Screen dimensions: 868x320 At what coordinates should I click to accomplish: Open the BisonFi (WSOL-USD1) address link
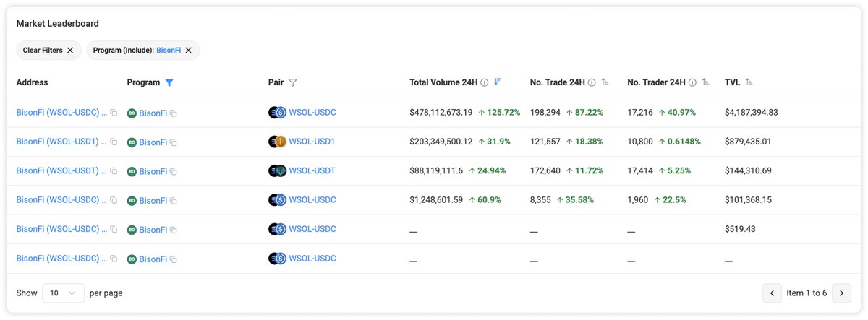(61, 142)
